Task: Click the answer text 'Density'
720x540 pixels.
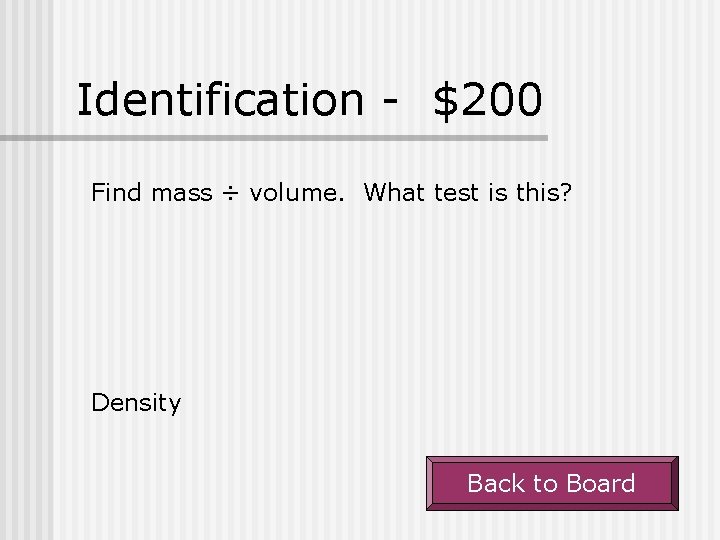Action: 136,403
